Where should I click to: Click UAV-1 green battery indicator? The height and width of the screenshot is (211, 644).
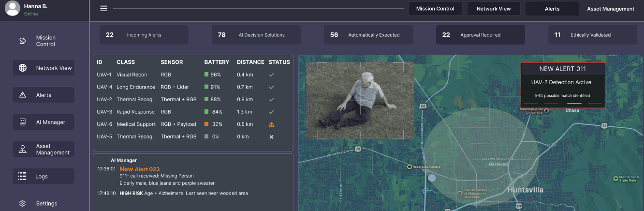pyautogui.click(x=206, y=75)
